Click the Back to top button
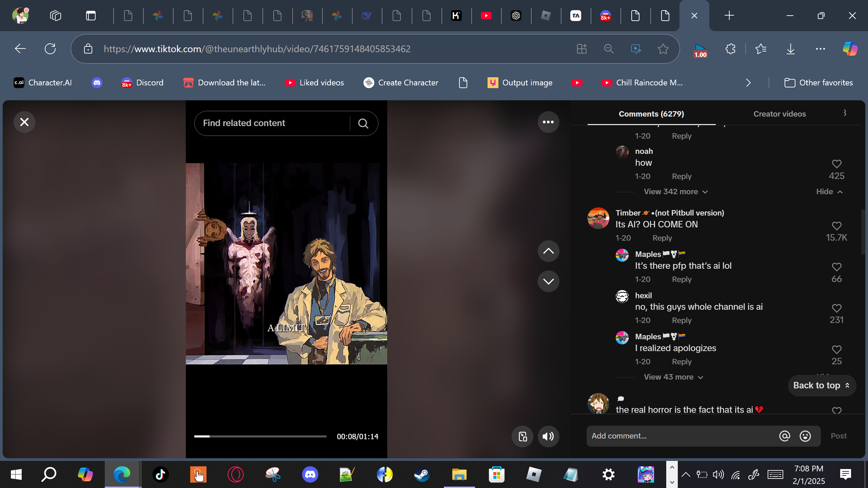 821,386
